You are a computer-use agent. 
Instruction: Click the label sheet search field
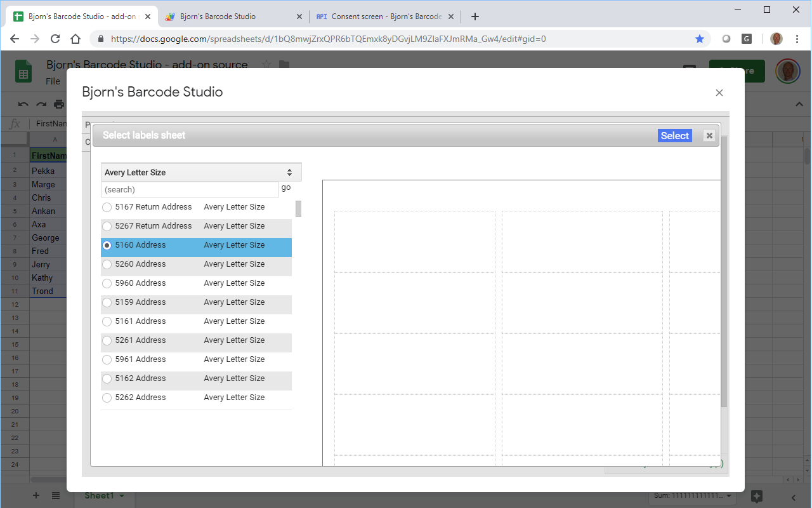(190, 189)
